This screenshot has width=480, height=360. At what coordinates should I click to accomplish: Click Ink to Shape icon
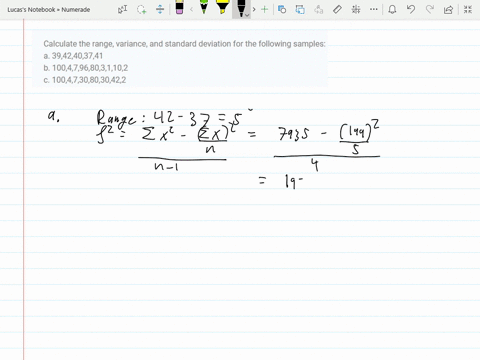[x=300, y=9]
